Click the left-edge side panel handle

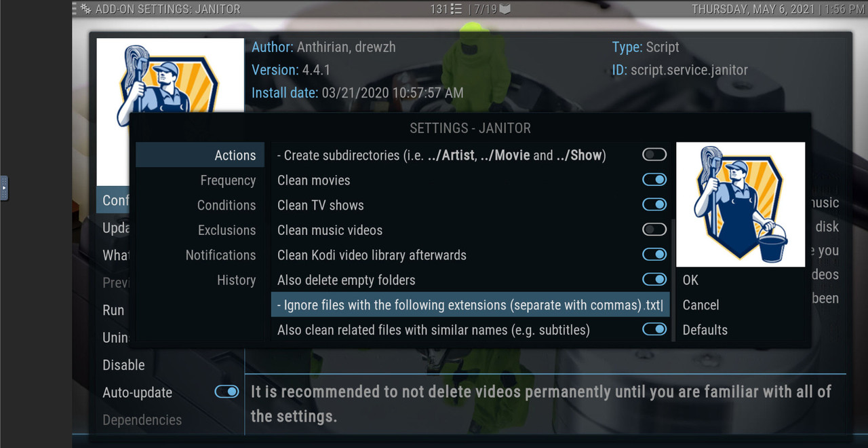tap(3, 188)
